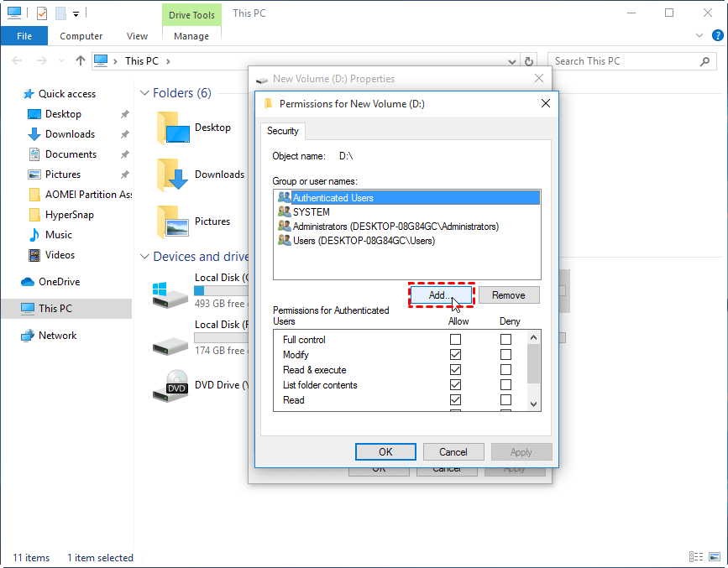Go forward in Explorer navigation
This screenshot has width=728, height=568.
point(42,60)
